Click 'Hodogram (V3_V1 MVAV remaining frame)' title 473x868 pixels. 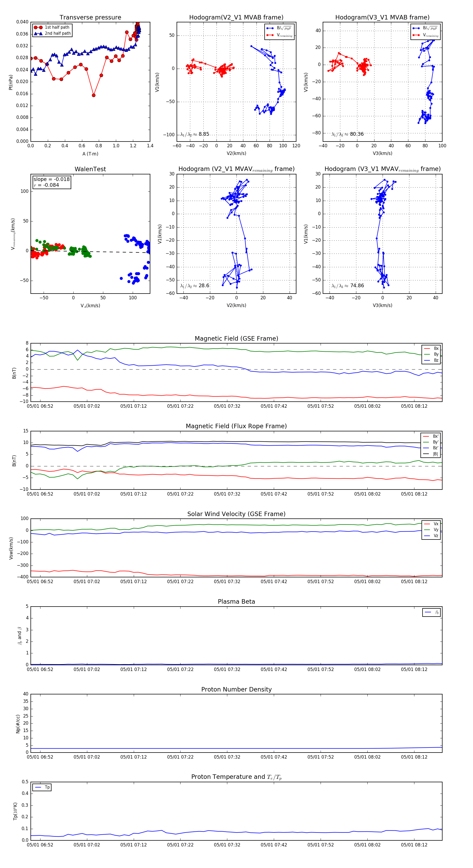(382, 169)
